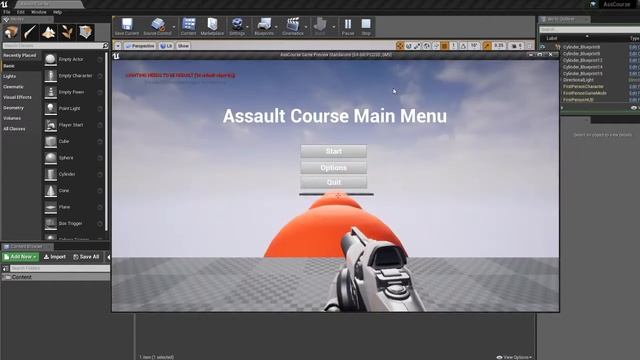Open the Marketplace toolbar icon
Viewport: 640px width, 360px height.
click(x=212, y=24)
